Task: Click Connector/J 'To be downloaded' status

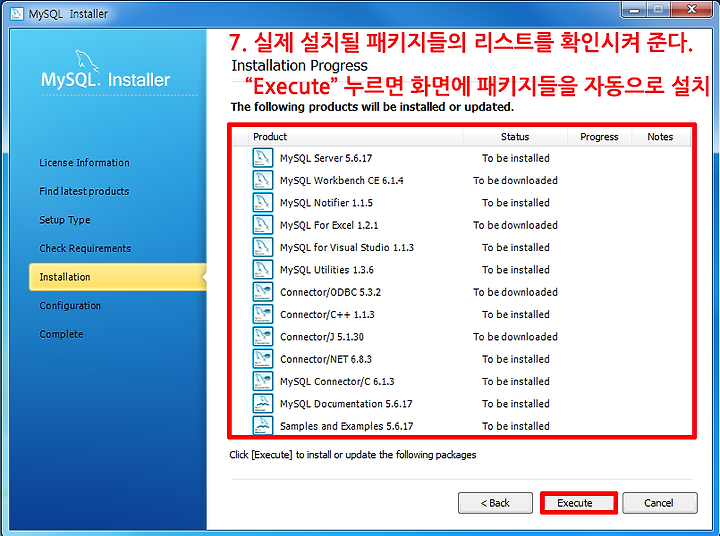Action: 515,337
